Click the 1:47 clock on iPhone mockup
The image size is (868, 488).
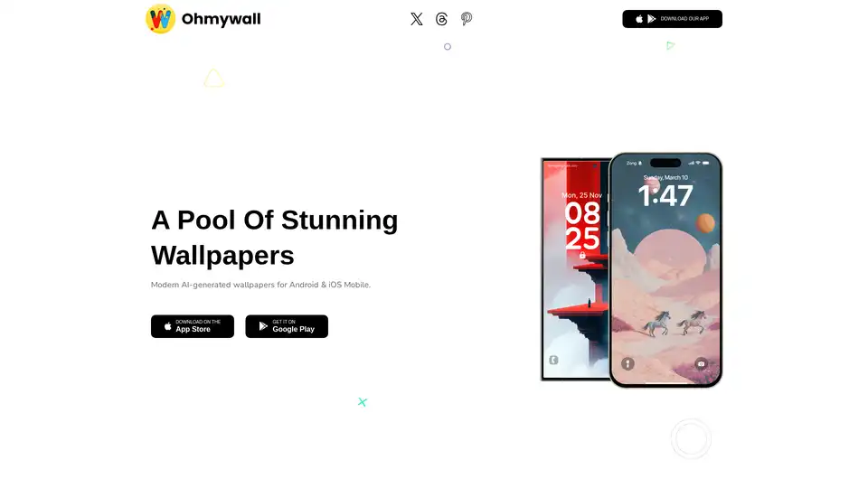(x=665, y=196)
